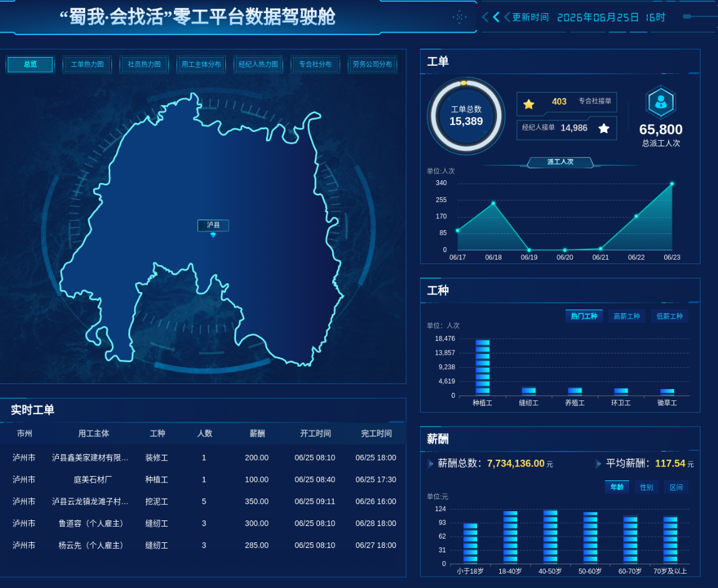The width and height of the screenshot is (718, 588).
Task: Click the hexagon user icon above 65,800
Action: (661, 101)
